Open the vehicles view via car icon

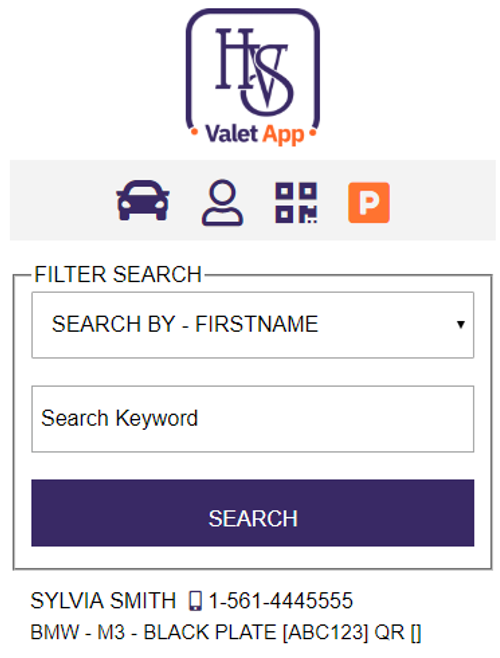pos(143,201)
